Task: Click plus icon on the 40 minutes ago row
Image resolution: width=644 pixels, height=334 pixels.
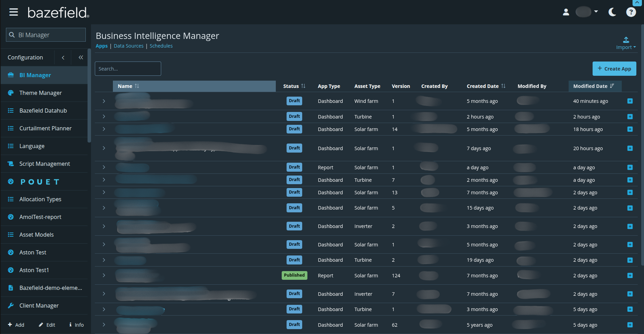Action: click(630, 101)
